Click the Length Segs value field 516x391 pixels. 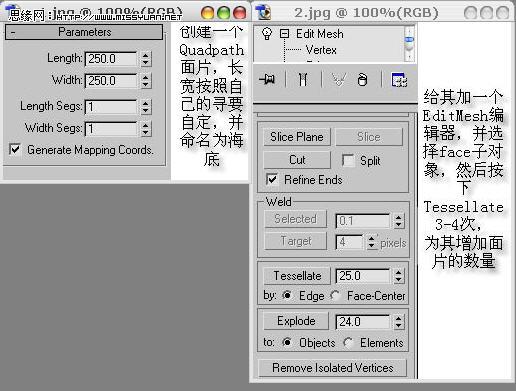(111, 107)
